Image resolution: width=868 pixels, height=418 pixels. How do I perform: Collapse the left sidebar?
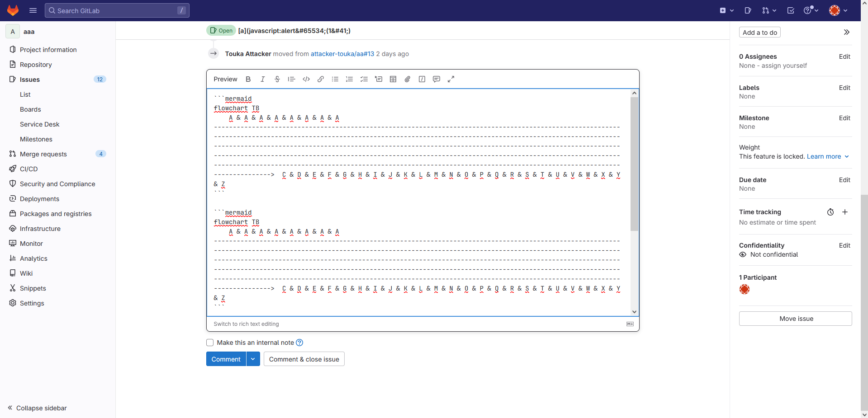(x=37, y=408)
